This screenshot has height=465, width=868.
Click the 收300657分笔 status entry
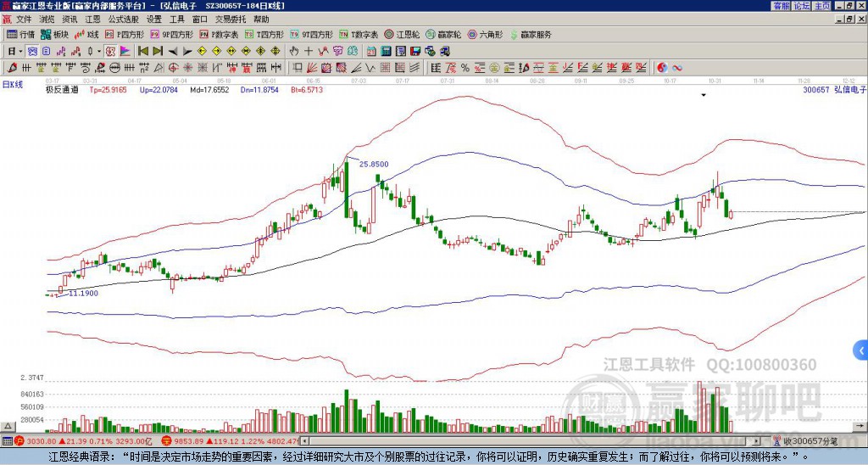805,441
